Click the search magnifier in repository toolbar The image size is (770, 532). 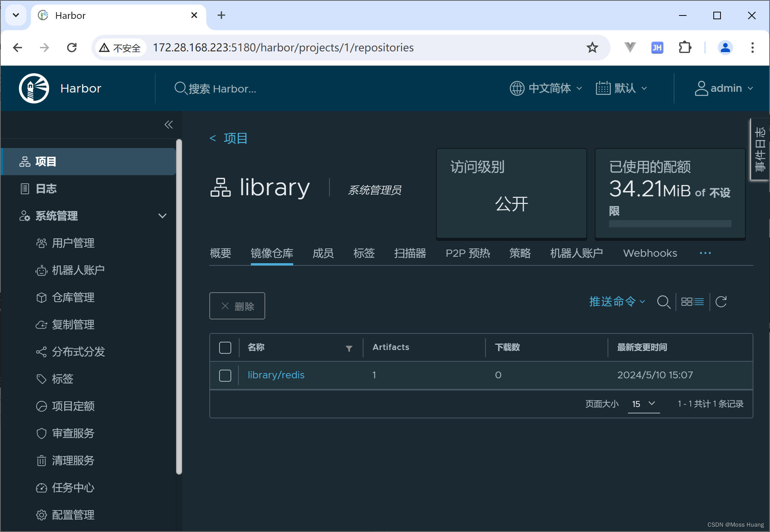(x=663, y=302)
